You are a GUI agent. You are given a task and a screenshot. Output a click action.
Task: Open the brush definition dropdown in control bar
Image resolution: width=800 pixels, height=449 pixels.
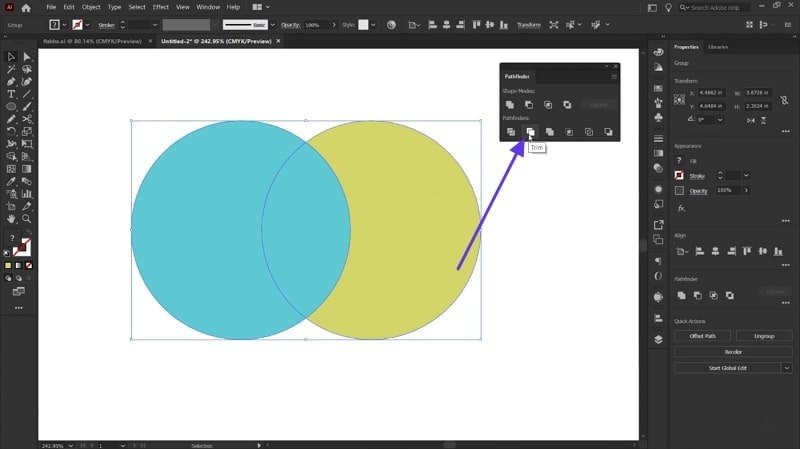(x=272, y=25)
